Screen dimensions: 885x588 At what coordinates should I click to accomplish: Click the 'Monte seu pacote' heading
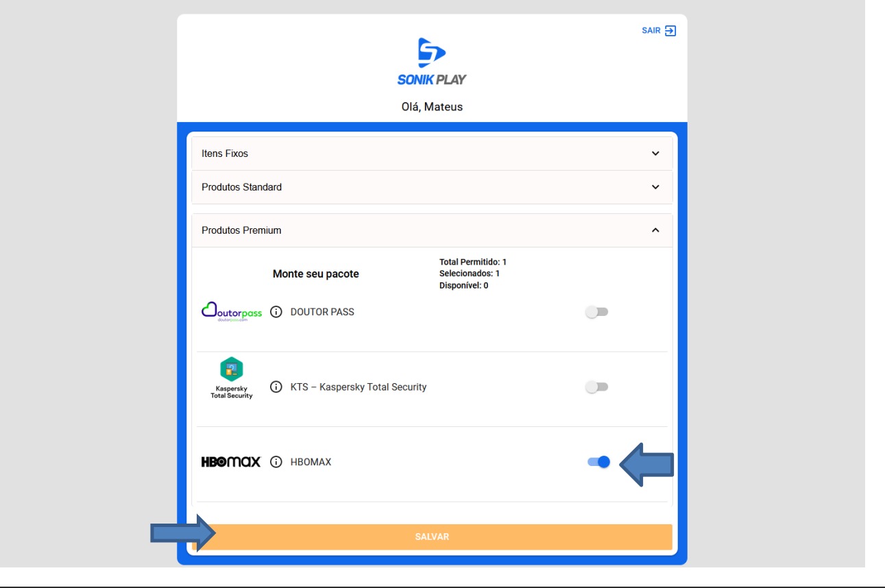[316, 274]
